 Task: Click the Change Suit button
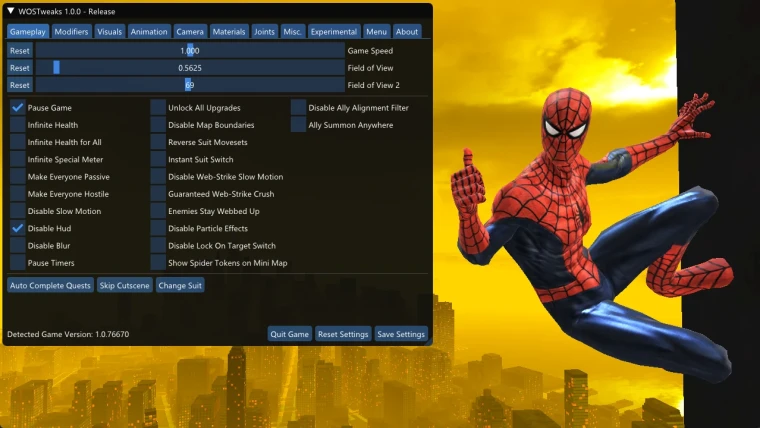[180, 286]
